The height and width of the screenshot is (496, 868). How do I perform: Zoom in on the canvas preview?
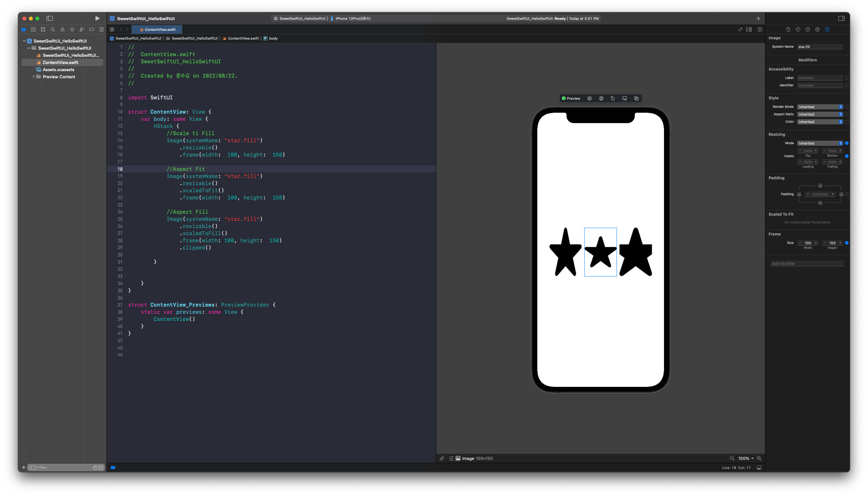click(759, 459)
